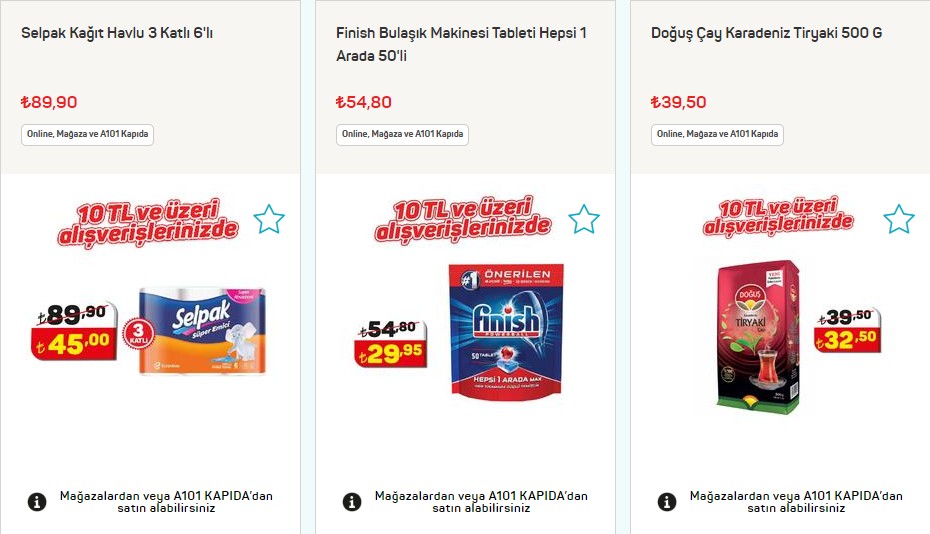Open the Finish tablet bag image

[x=506, y=332]
